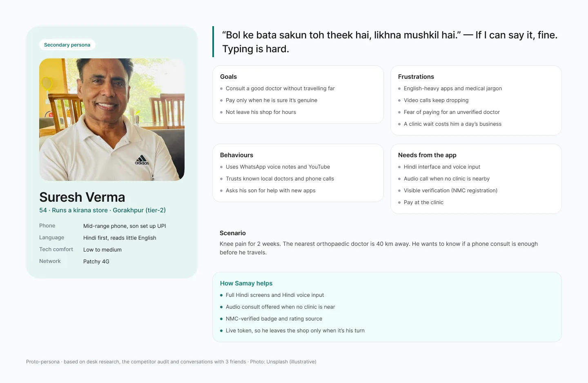Select the Frustrations card heading

click(x=416, y=77)
